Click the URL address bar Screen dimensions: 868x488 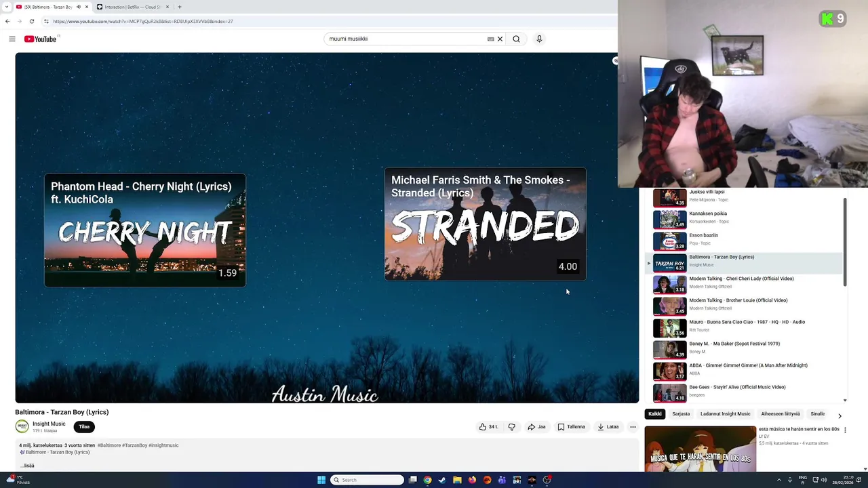[325, 21]
